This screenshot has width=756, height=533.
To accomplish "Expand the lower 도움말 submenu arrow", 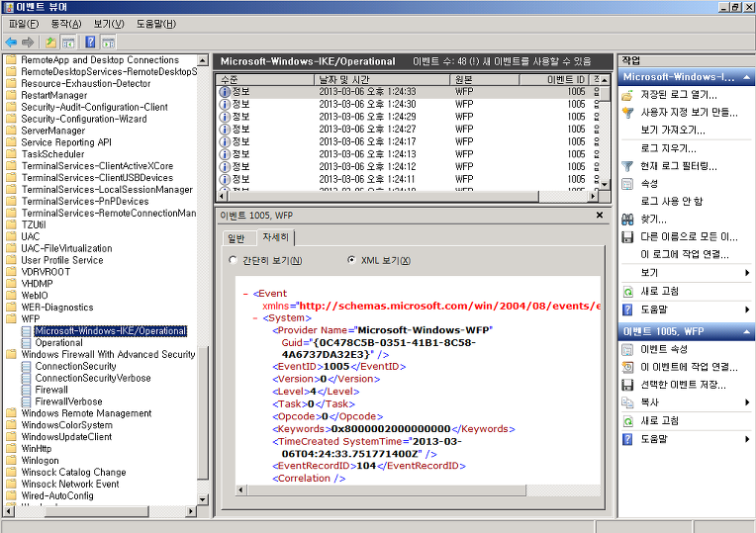I will pos(747,439).
